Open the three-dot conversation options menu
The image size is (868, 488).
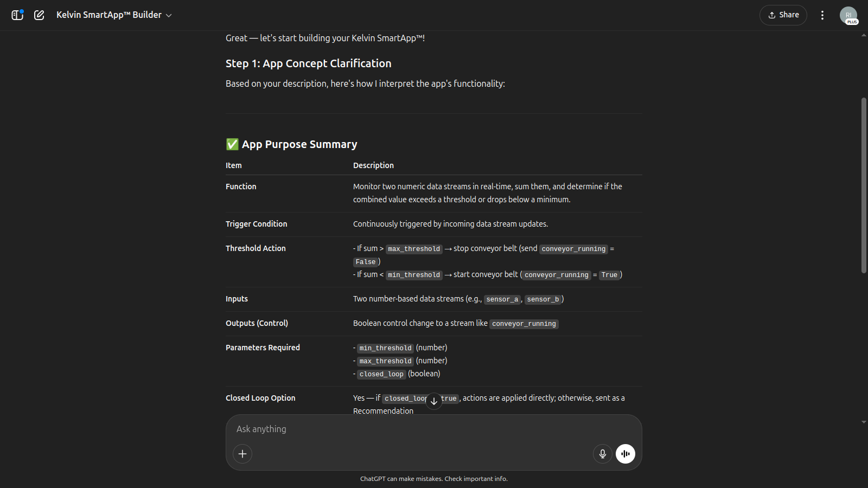[822, 15]
